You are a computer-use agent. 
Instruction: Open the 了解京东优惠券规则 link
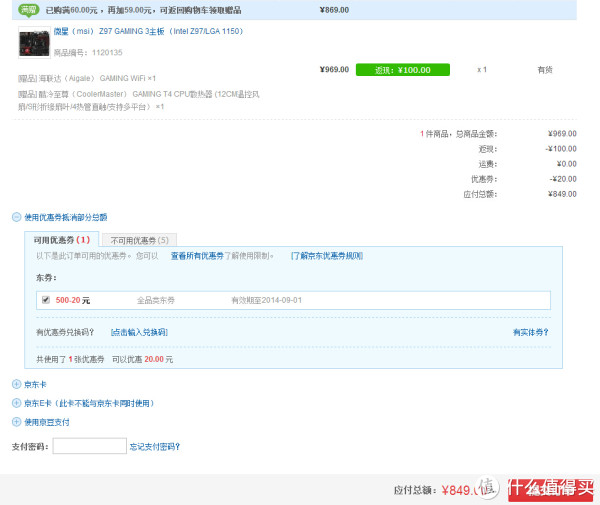(x=327, y=256)
